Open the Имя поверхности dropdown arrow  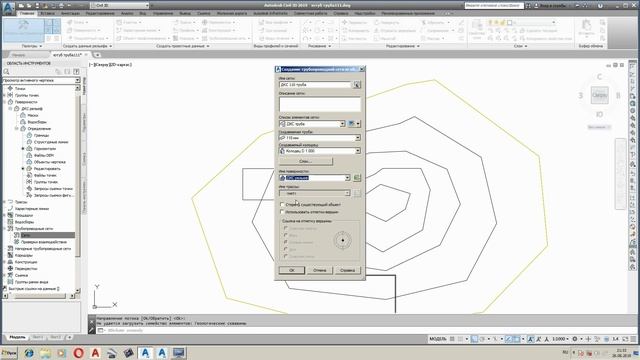(347, 178)
